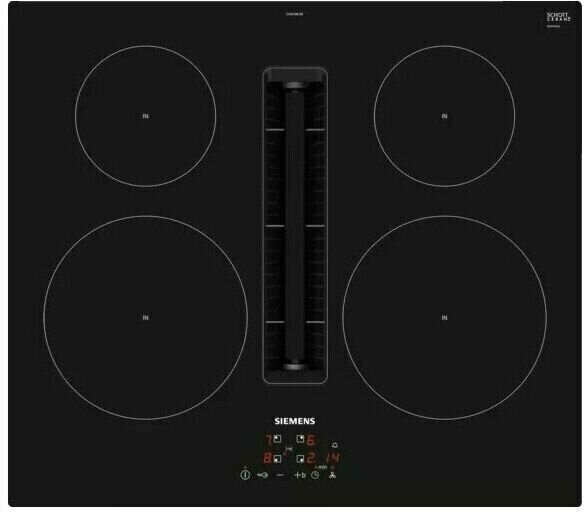Tap the extractor fan symbol
Viewport: 584px width, 512px height.
point(332,475)
